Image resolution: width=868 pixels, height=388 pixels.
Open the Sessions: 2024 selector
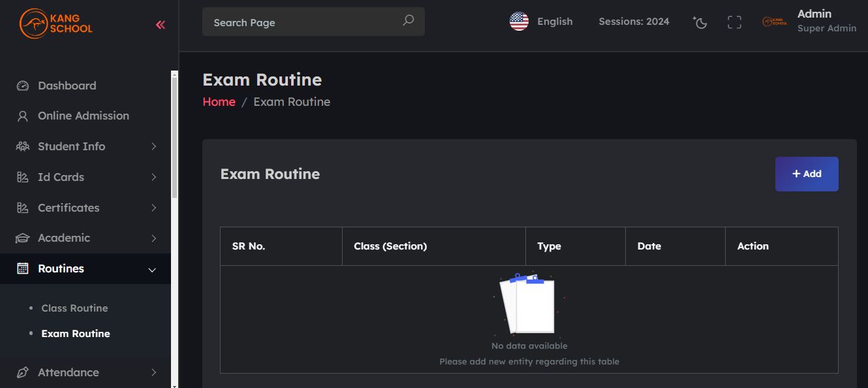point(634,22)
